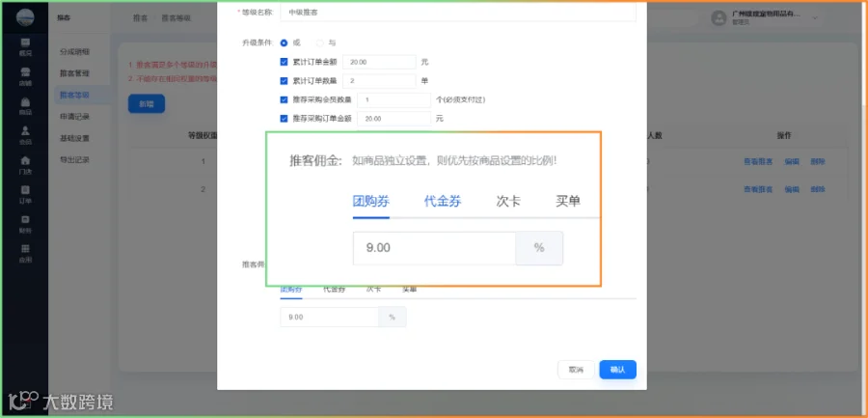
Task: Click the 等级名称 name input field
Action: pyautogui.click(x=458, y=12)
